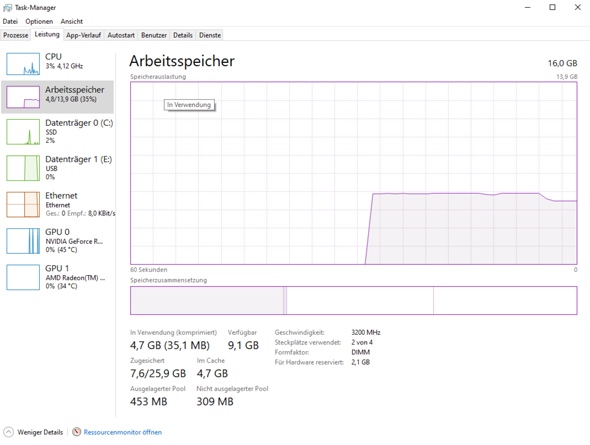Image resolution: width=590 pixels, height=445 pixels.
Task: Click the 16,0 GB total memory text
Action: (x=562, y=63)
